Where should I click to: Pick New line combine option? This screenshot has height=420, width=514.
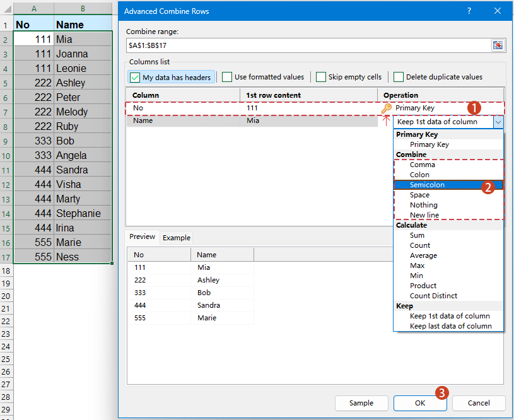click(x=424, y=215)
